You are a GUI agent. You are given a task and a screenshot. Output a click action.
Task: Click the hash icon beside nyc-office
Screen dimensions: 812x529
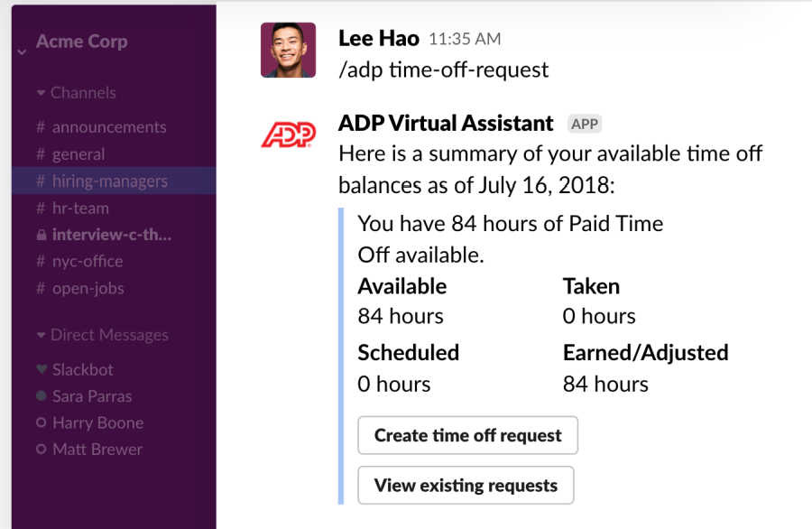tap(41, 261)
